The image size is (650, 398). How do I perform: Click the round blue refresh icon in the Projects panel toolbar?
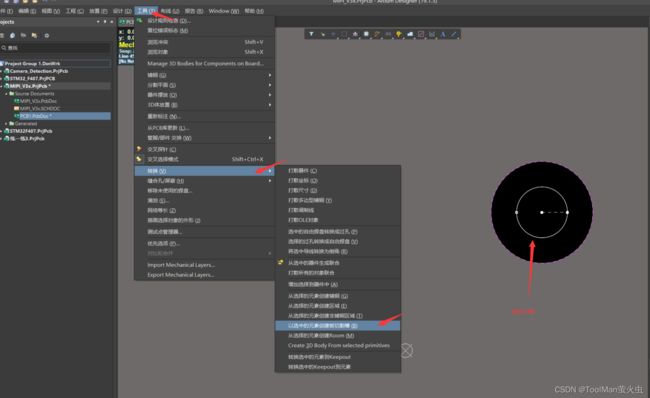pos(12,36)
